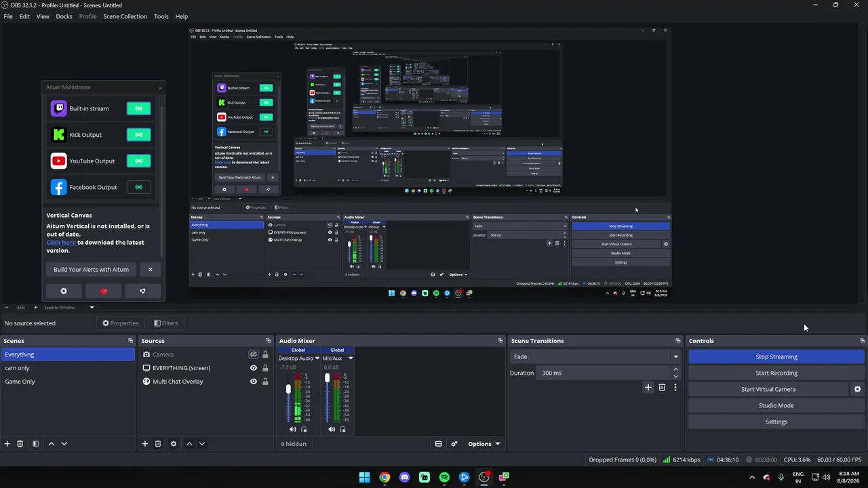
Task: Open the View menu
Action: (x=43, y=16)
